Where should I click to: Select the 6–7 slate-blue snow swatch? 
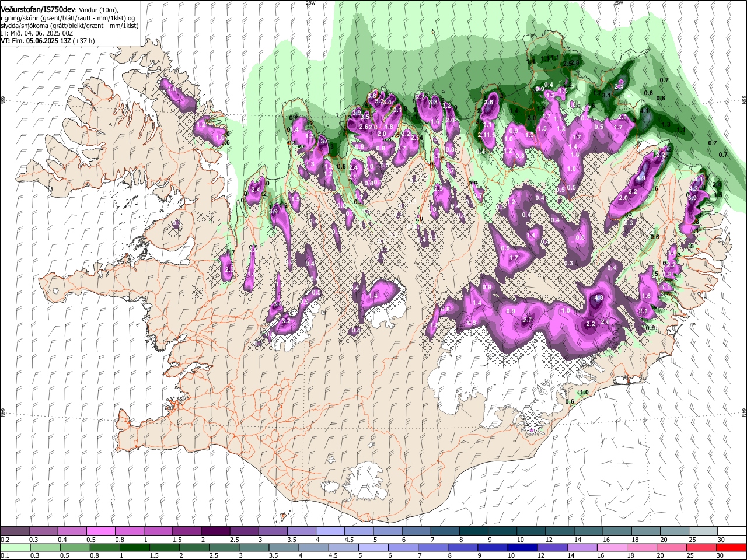pyautogui.click(x=416, y=531)
